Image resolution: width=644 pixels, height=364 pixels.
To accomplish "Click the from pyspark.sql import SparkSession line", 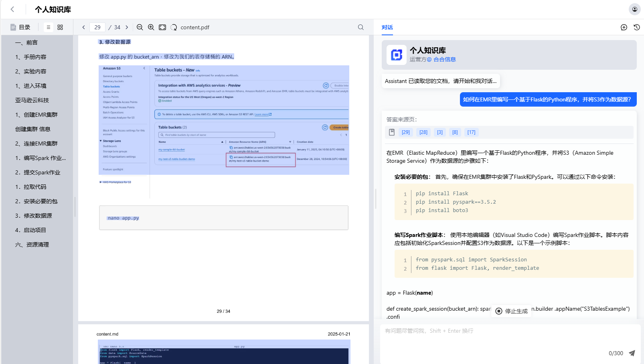I will tap(471, 260).
